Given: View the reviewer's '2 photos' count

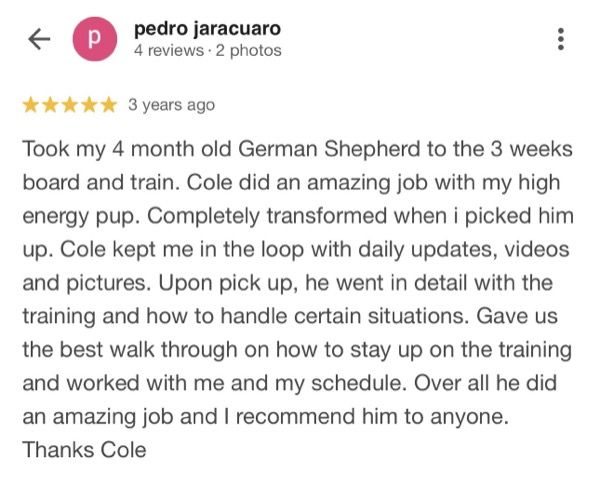Looking at the screenshot, I should 247,50.
